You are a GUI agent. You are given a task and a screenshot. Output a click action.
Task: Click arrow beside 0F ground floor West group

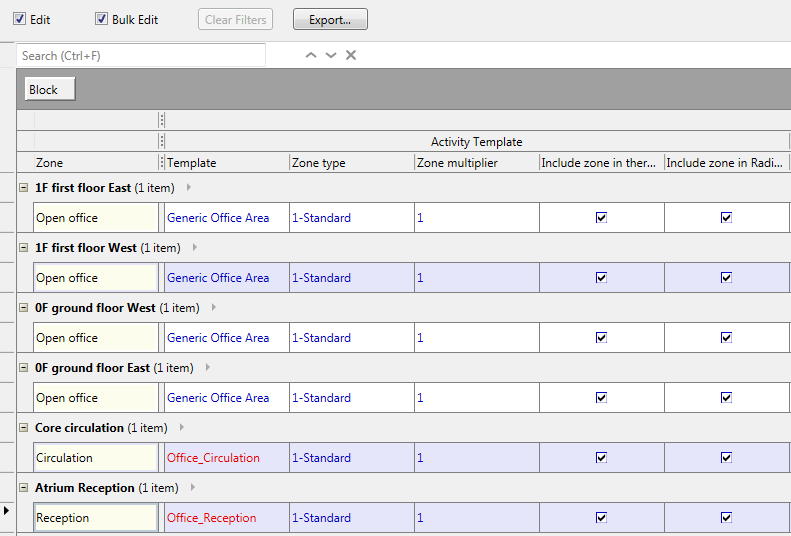tap(213, 307)
